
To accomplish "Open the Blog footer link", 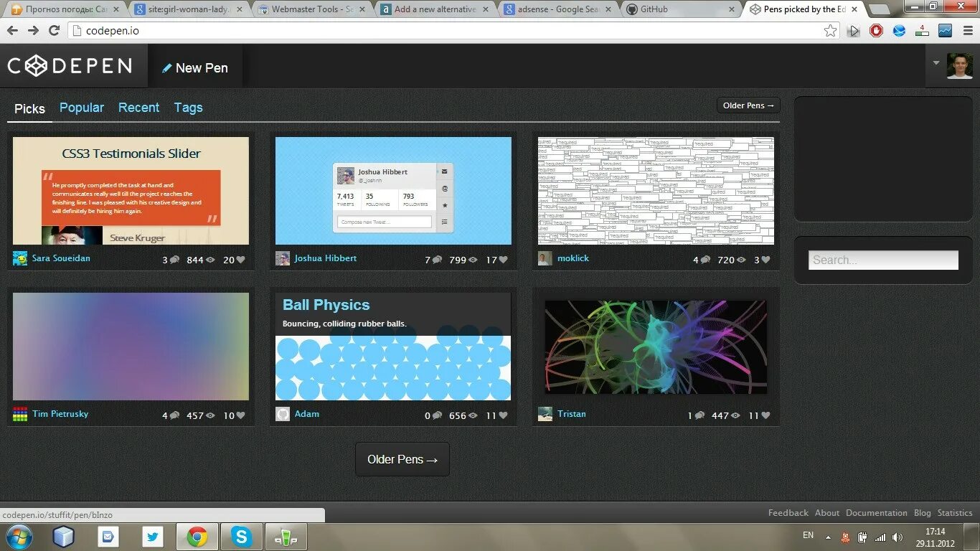I will coord(922,513).
